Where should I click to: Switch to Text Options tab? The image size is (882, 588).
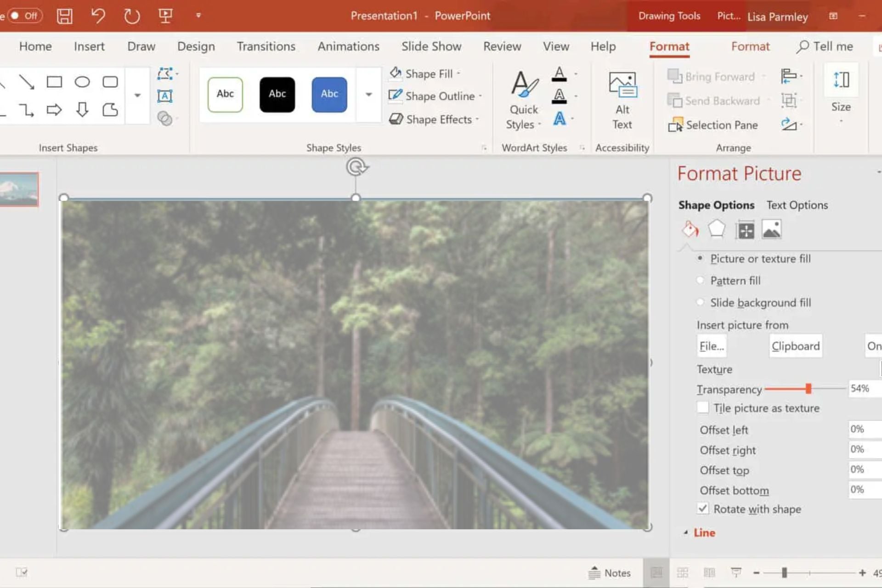797,205
